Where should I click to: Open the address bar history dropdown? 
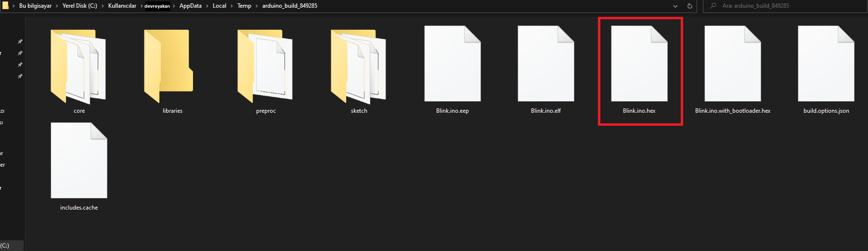tap(675, 6)
